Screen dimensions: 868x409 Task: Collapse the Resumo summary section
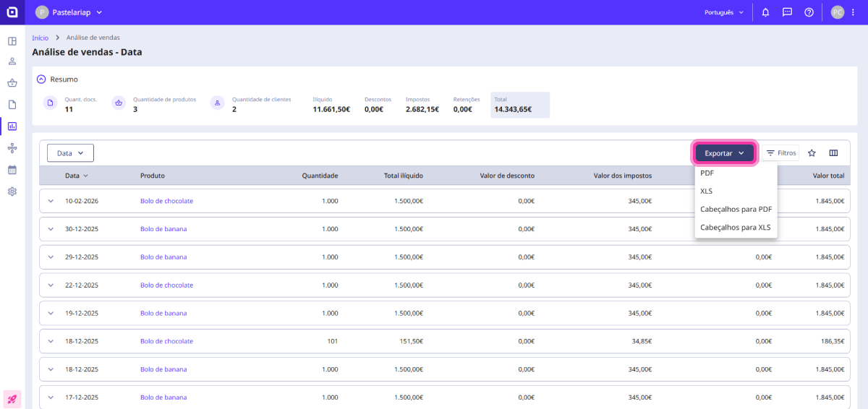(41, 79)
